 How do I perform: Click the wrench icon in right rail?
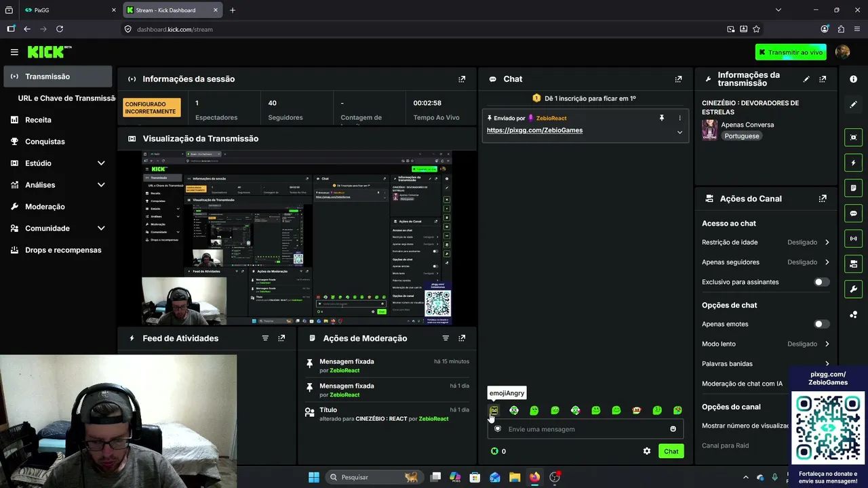[x=853, y=289]
